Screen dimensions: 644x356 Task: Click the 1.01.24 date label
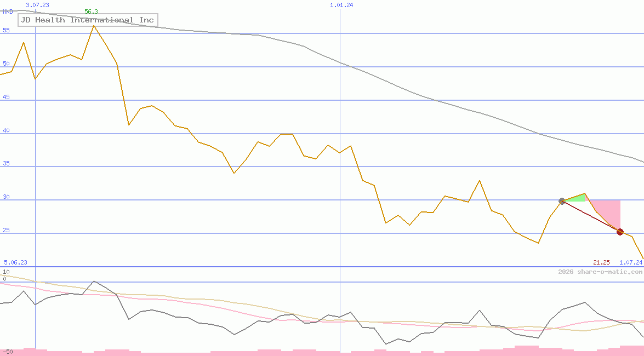click(341, 5)
